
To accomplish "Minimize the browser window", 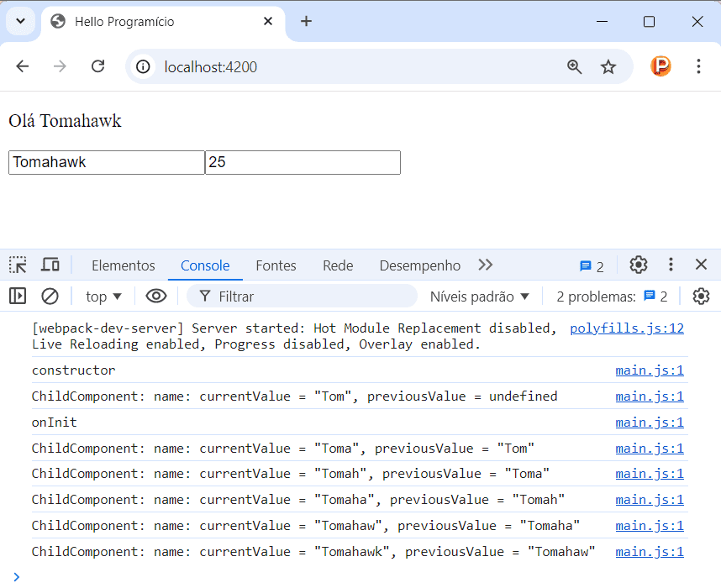I will [602, 22].
